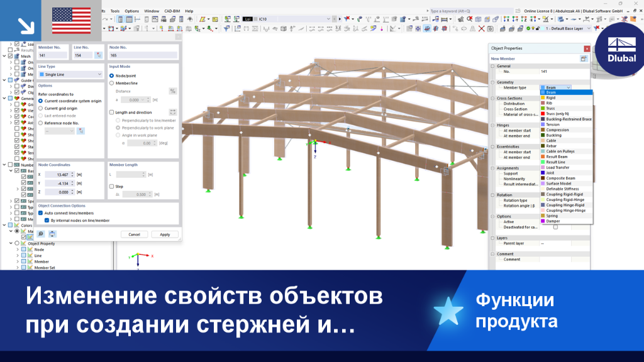Collapse the Cross-Sections section in Object Properties
The height and width of the screenshot is (362, 644).
pyautogui.click(x=493, y=99)
